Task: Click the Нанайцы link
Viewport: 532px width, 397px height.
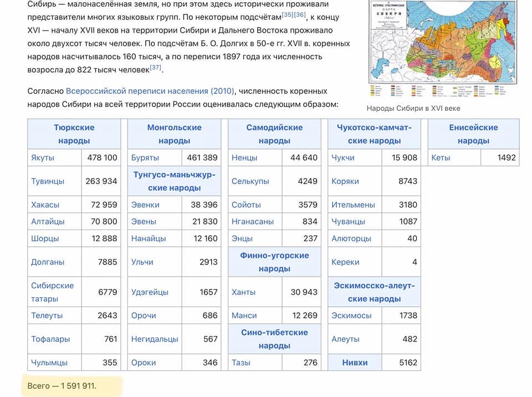Action: [x=149, y=238]
